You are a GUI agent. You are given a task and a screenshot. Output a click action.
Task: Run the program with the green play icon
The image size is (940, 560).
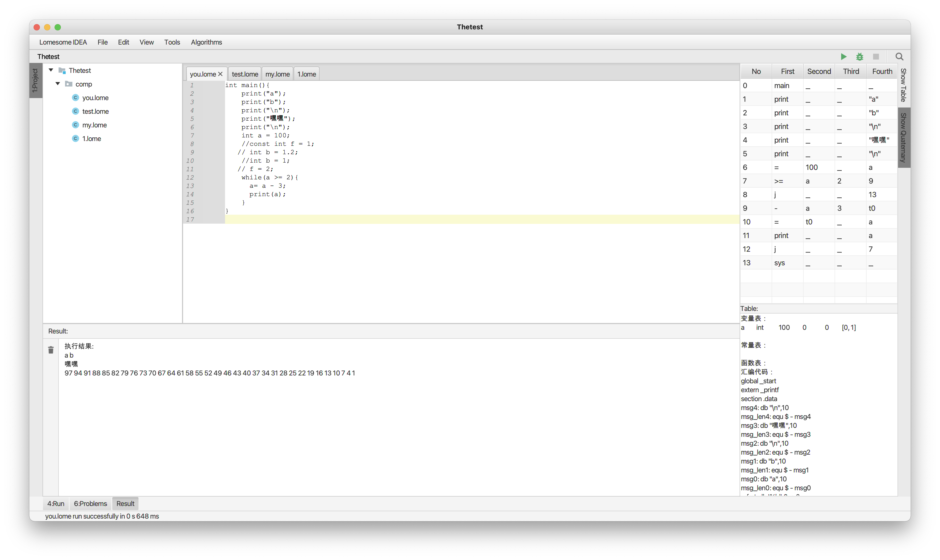(x=843, y=57)
